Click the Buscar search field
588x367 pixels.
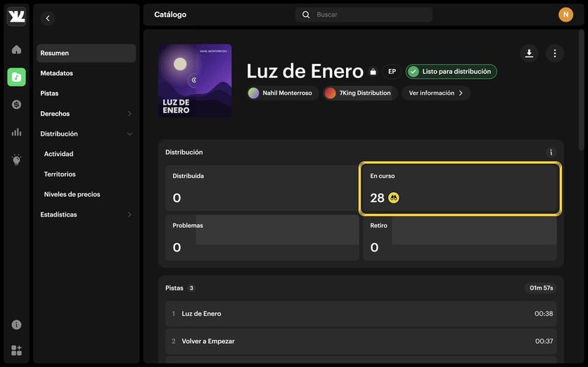[364, 15]
